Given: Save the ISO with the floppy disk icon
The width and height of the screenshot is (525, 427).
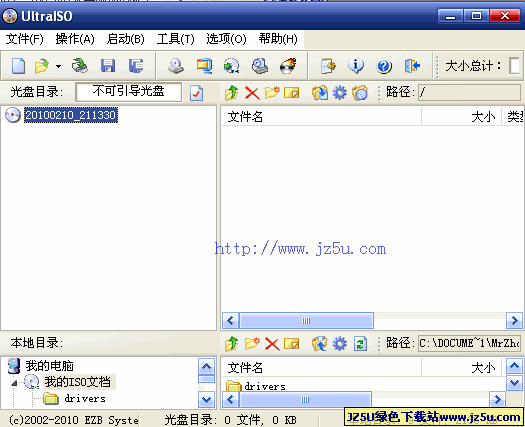Looking at the screenshot, I should pyautogui.click(x=108, y=66).
